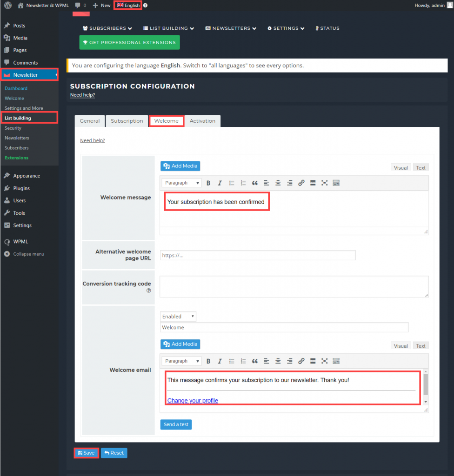The height and width of the screenshot is (476, 454).
Task: Click the alternative welcome page URL field
Action: pyautogui.click(x=258, y=255)
